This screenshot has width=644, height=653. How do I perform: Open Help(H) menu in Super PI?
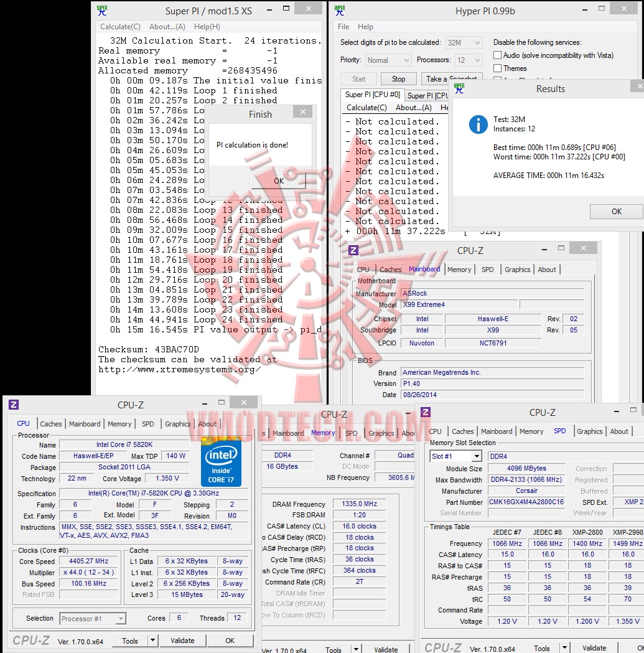(207, 27)
